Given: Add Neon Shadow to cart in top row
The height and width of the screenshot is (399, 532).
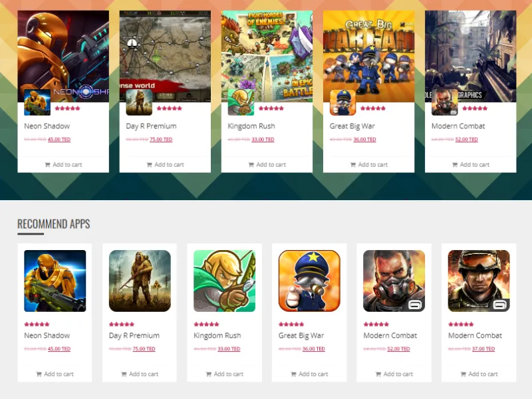Looking at the screenshot, I should [63, 164].
